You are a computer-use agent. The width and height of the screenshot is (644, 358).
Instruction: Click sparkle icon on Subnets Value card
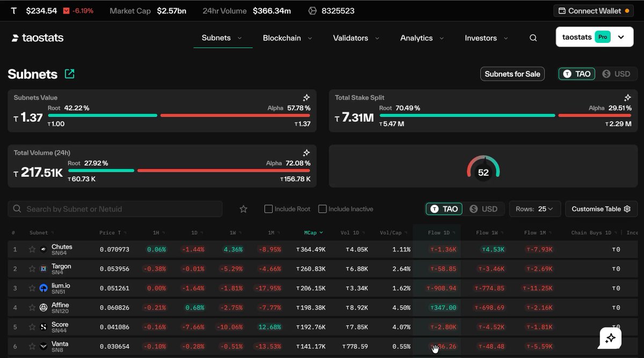click(306, 98)
